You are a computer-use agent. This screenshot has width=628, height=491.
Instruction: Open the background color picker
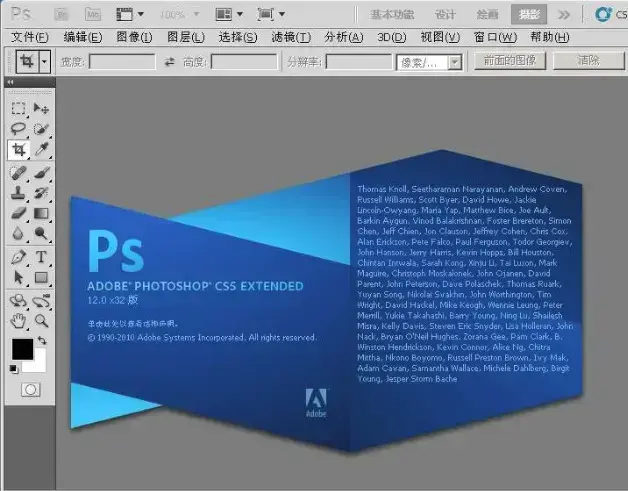40,364
